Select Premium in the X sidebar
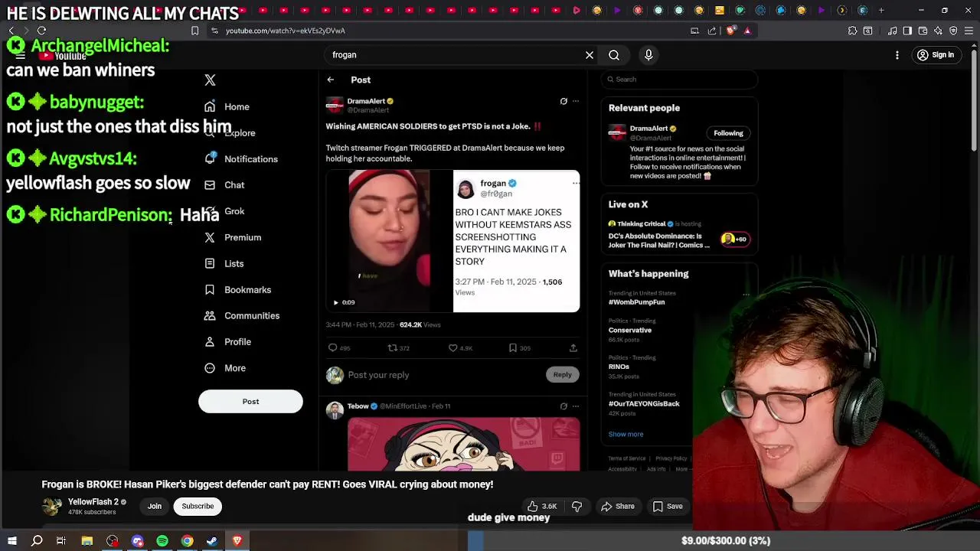 tap(234, 237)
